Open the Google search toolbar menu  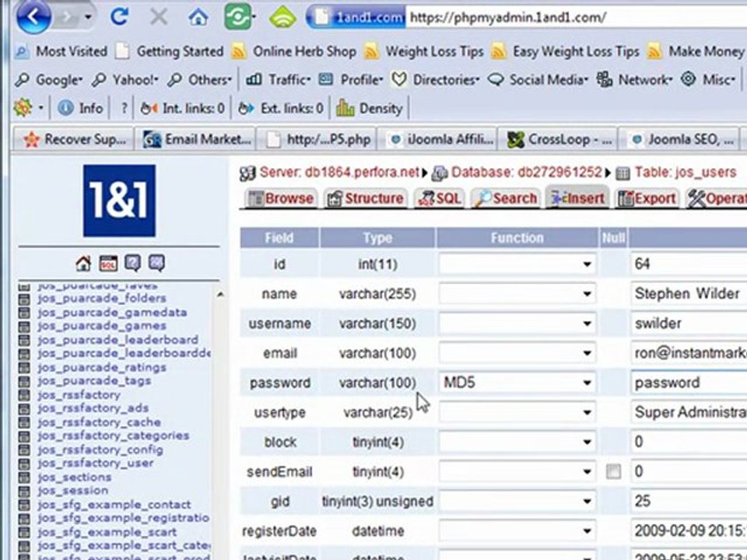(x=49, y=79)
